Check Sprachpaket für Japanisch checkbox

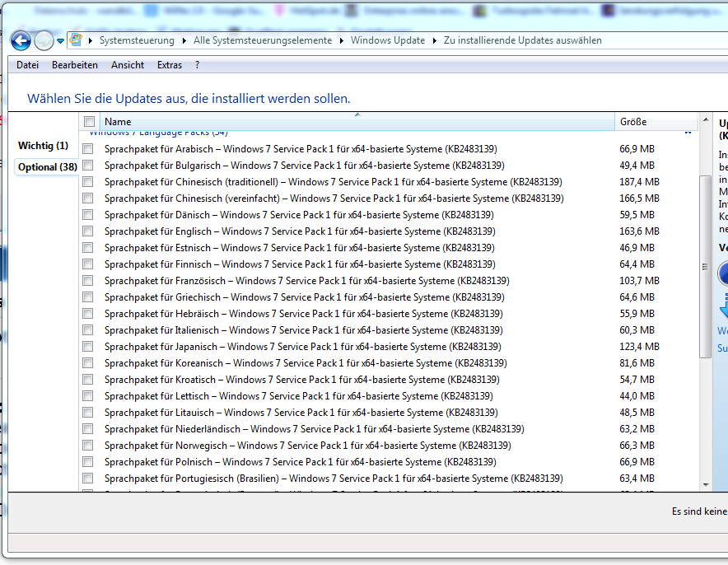coord(88,347)
